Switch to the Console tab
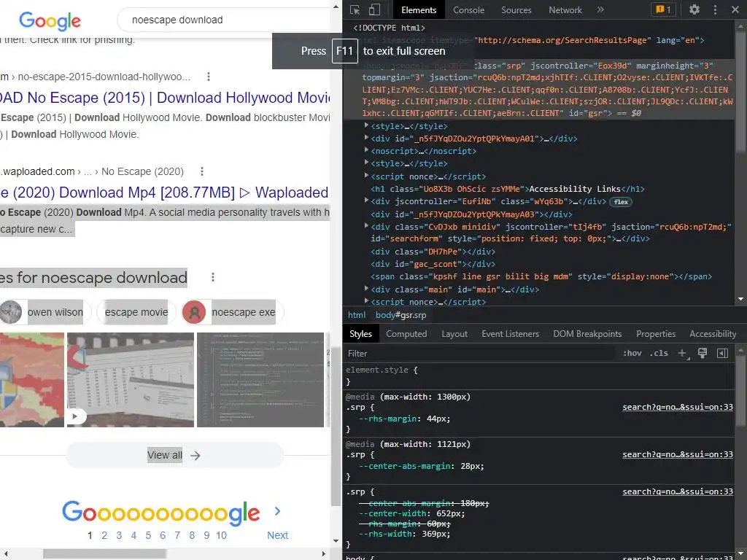The width and height of the screenshot is (747, 560). [x=468, y=10]
